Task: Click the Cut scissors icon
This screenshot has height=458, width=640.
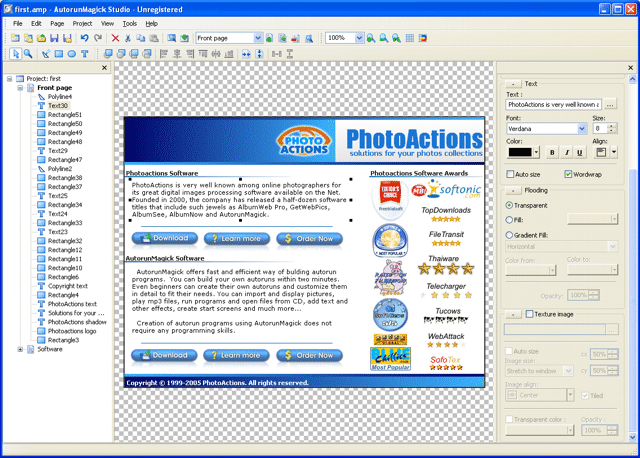Action: point(128,38)
